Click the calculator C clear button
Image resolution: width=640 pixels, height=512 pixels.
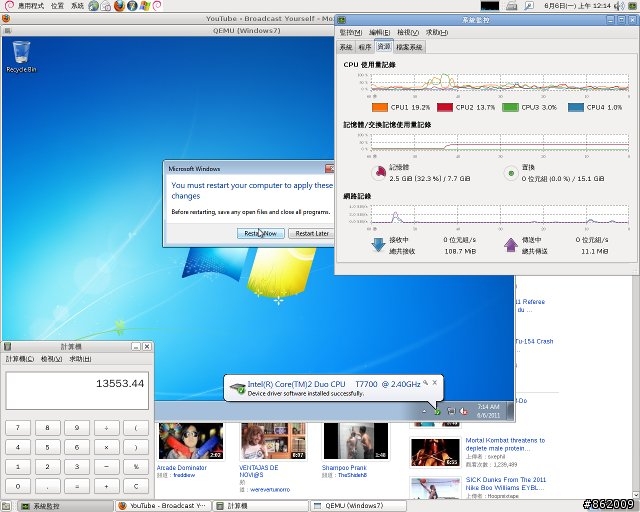[x=136, y=487]
